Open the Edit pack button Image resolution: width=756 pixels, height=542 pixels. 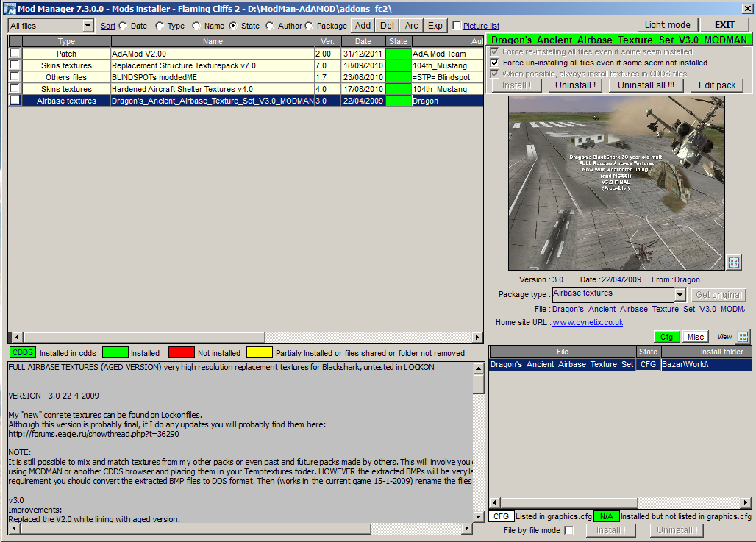(x=717, y=85)
